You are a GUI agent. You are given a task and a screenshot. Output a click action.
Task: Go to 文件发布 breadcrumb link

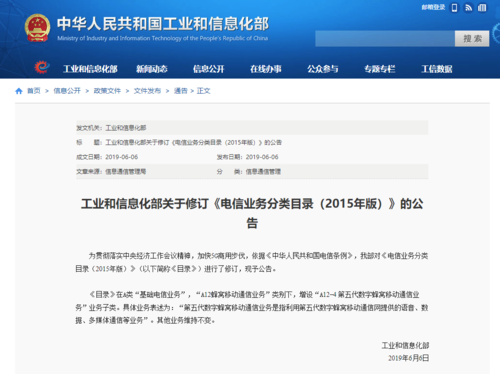click(x=147, y=91)
